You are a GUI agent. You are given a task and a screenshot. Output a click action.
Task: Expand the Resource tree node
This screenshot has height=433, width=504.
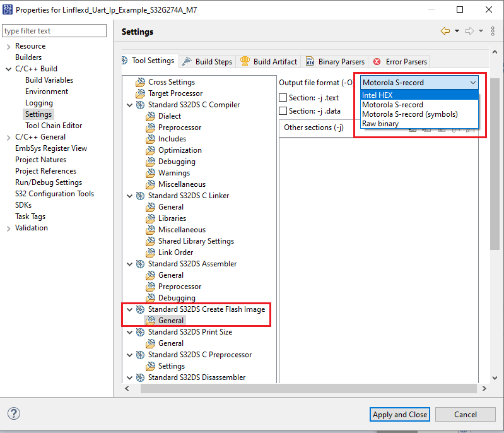[x=9, y=47]
